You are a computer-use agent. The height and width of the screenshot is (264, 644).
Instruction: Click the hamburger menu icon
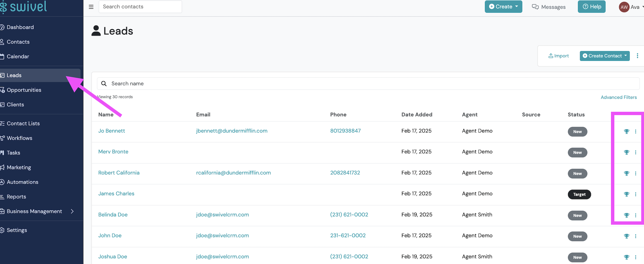coord(91,7)
